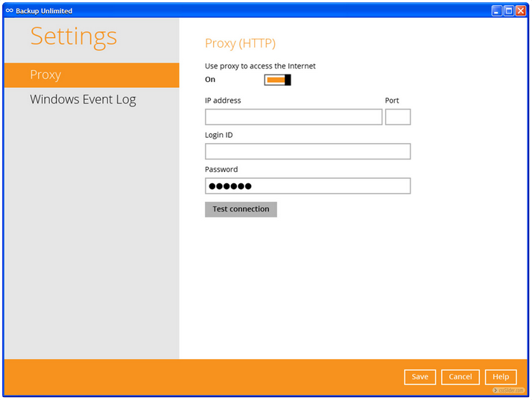Click the "Proxy (HTTP)" heading

click(x=240, y=43)
